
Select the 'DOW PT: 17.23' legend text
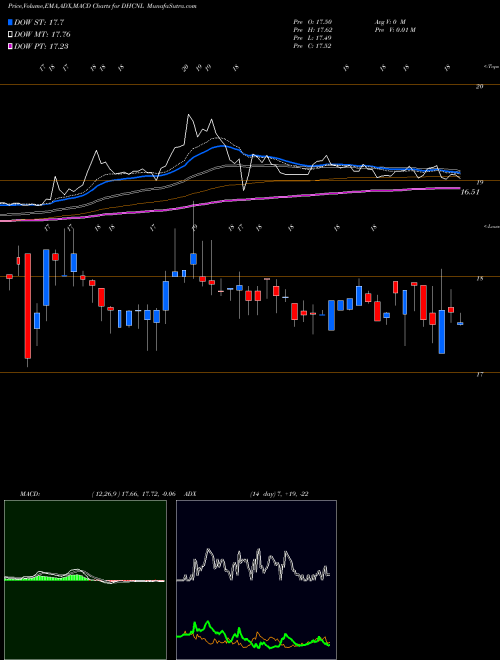click(x=41, y=46)
